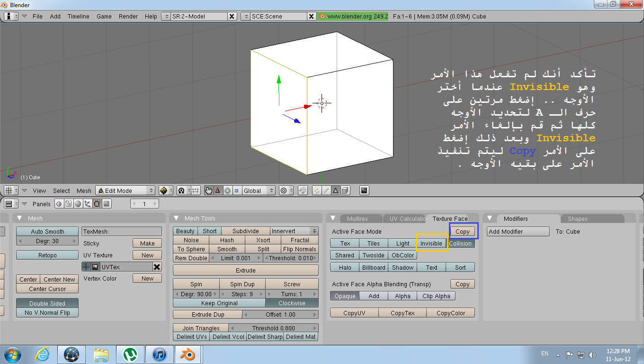644x364 pixels.
Task: Switch to edge select mode
Action: click(x=326, y=191)
